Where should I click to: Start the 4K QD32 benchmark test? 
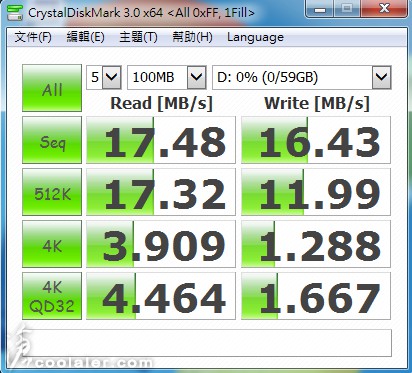(x=52, y=296)
